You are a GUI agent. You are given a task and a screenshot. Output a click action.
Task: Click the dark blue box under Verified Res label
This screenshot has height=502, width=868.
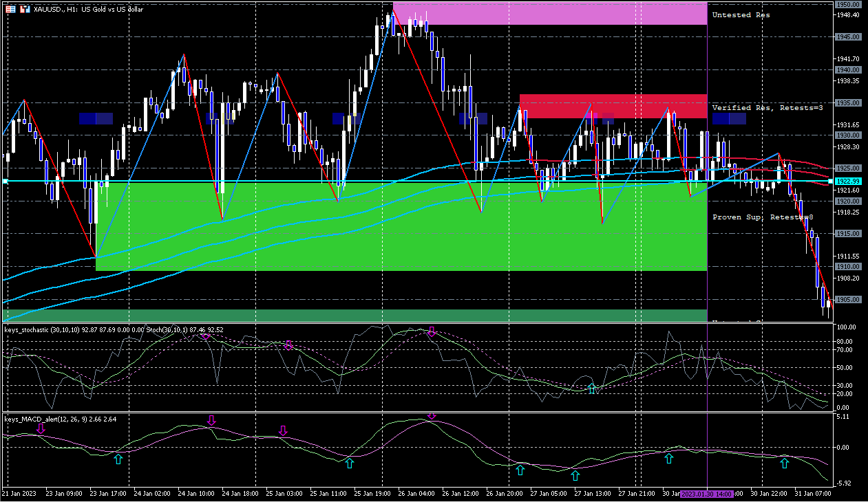(729, 119)
